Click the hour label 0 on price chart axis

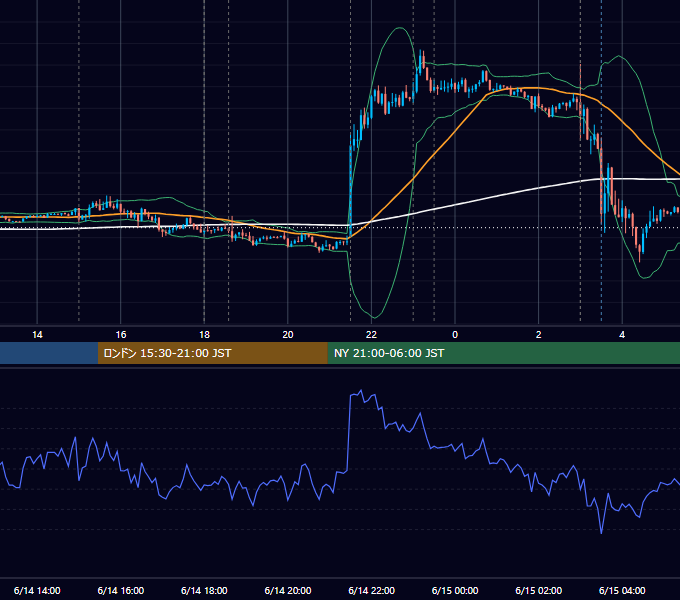coord(455,335)
